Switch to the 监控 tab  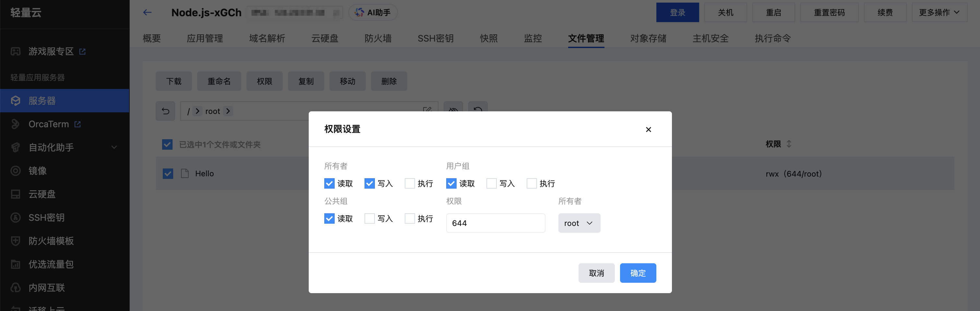[532, 38]
